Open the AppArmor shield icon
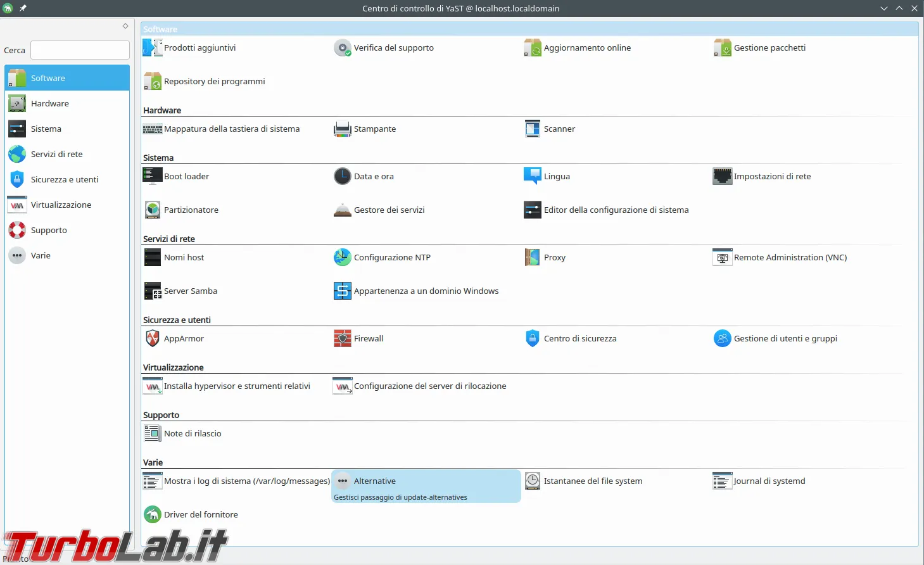 click(153, 339)
